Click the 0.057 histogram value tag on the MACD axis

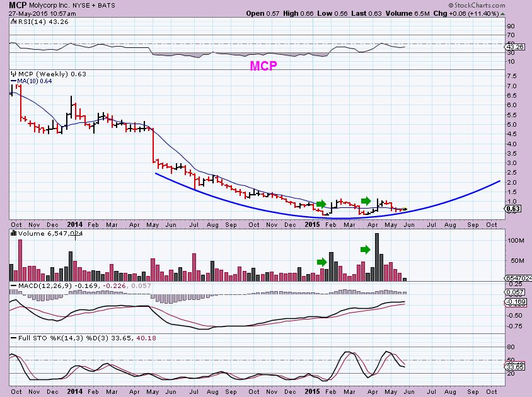pos(515,292)
